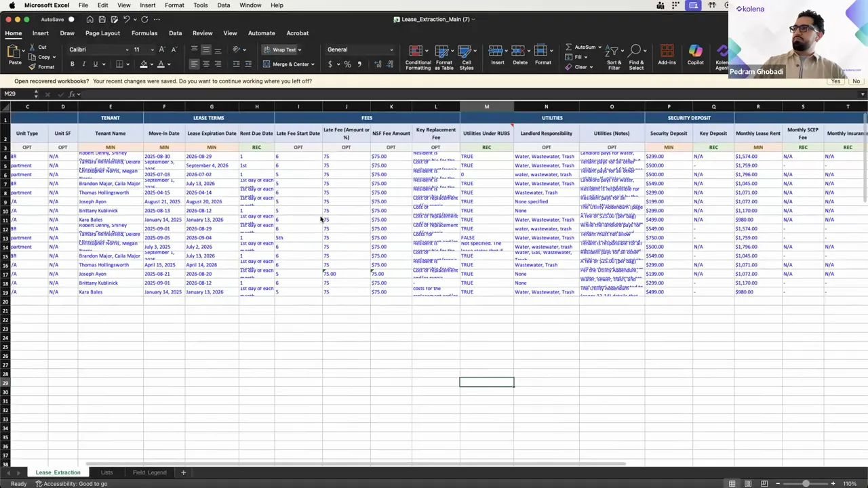The width and height of the screenshot is (868, 488).
Task: Select the Format Painter icon
Action: 42,66
